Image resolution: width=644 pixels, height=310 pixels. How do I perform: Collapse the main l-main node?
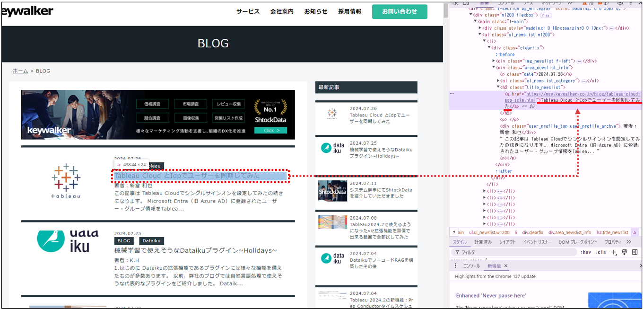[x=476, y=21]
